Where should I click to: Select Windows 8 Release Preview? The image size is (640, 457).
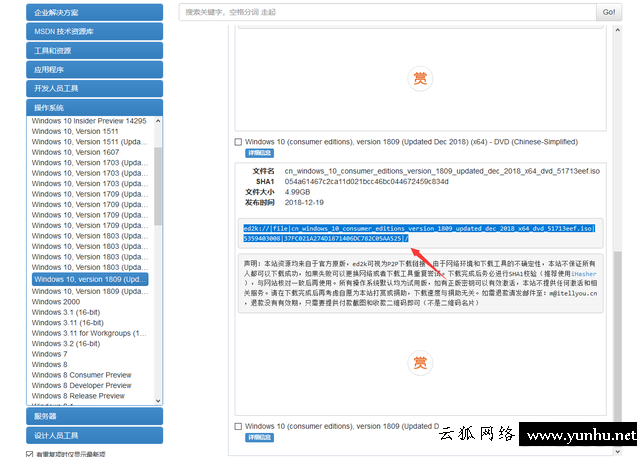coord(78,396)
